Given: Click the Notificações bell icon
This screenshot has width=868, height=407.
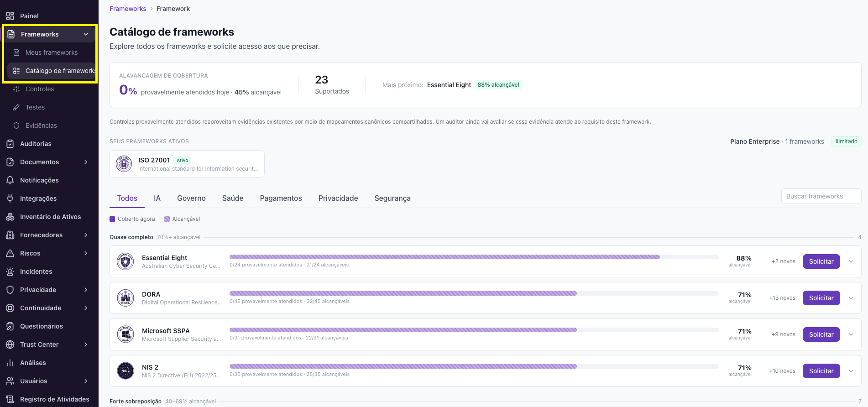Looking at the screenshot, I should [10, 180].
